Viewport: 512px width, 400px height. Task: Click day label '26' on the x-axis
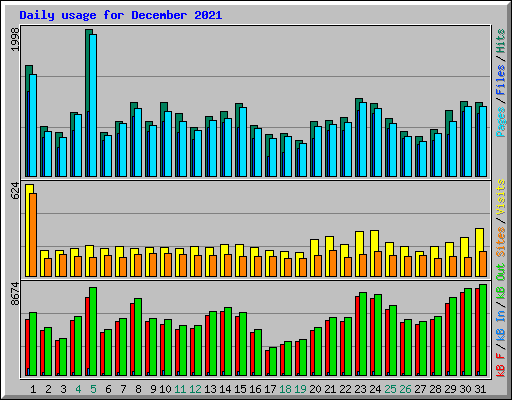point(405,389)
